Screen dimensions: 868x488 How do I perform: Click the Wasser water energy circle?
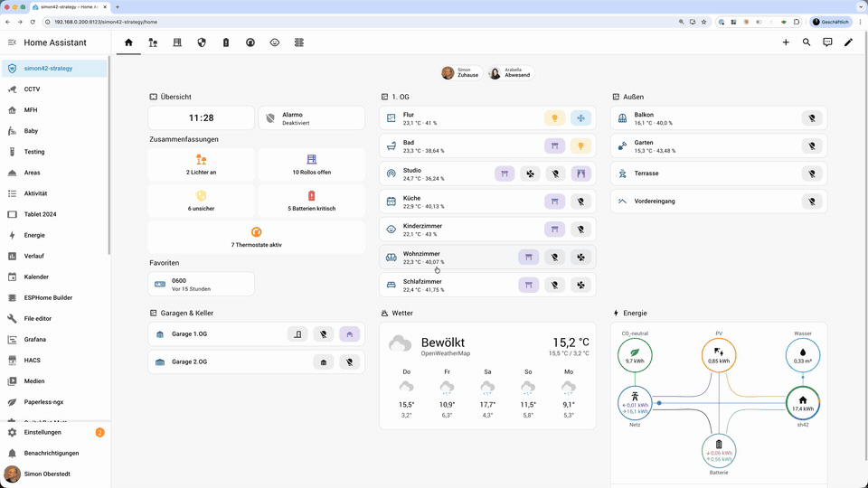803,355
